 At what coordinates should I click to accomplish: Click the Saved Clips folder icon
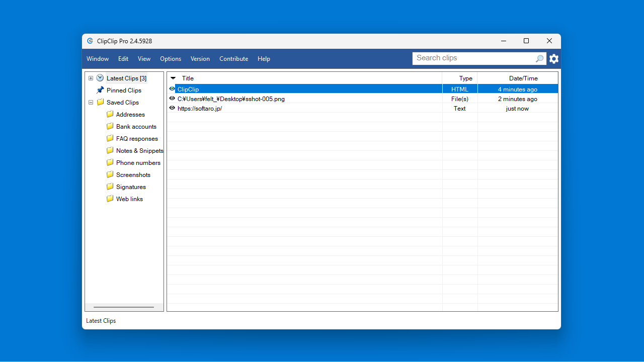pyautogui.click(x=100, y=102)
